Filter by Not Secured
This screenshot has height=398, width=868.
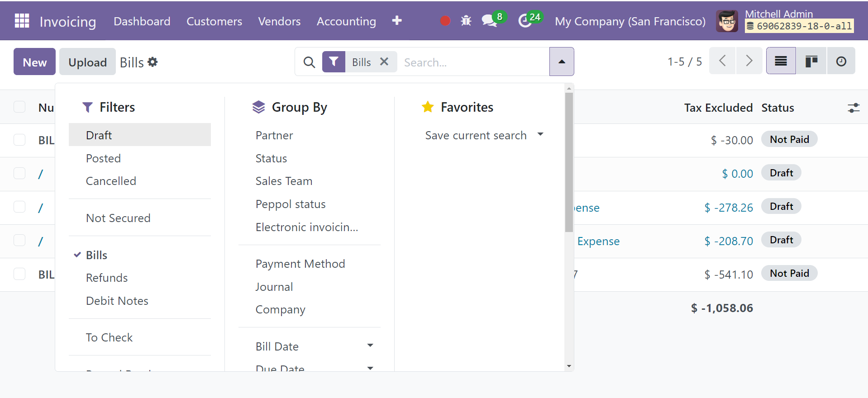click(140, 218)
